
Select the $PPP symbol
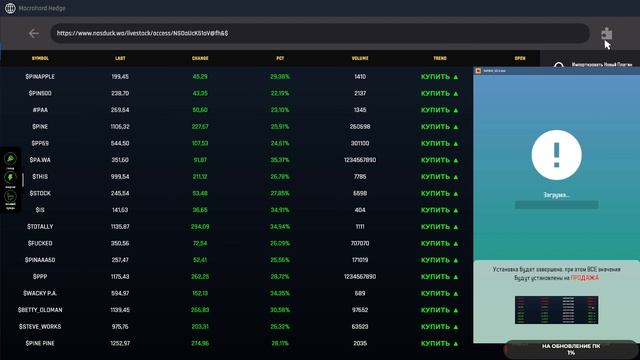tap(40, 276)
